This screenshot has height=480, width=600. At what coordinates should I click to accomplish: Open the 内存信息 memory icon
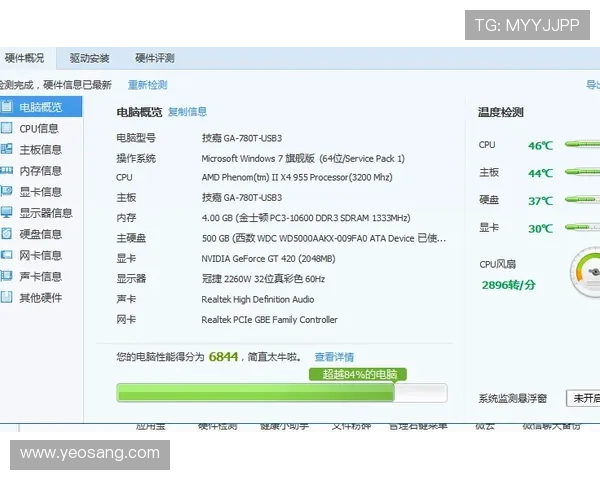7,170
